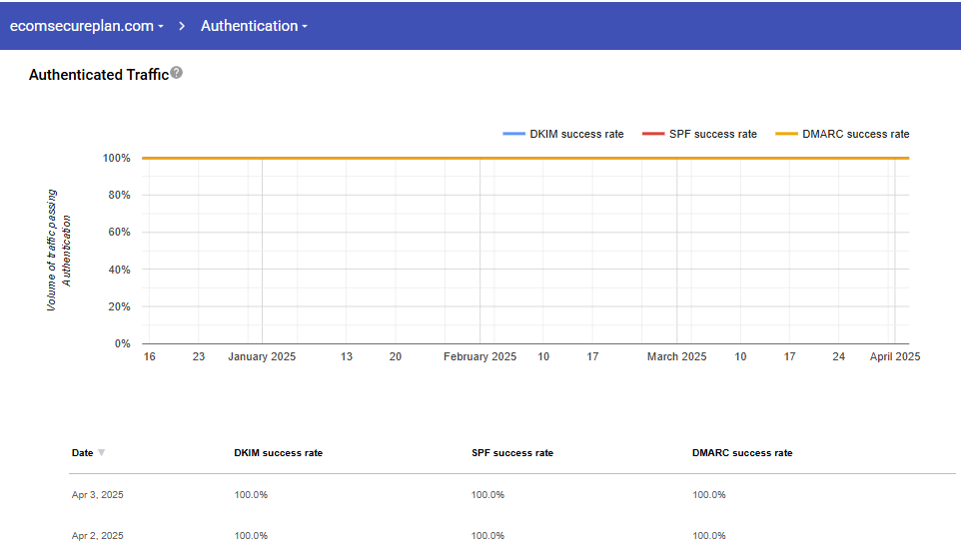Toggle the Date column sort arrow
This screenshot has height=560, width=961.
tap(101, 453)
